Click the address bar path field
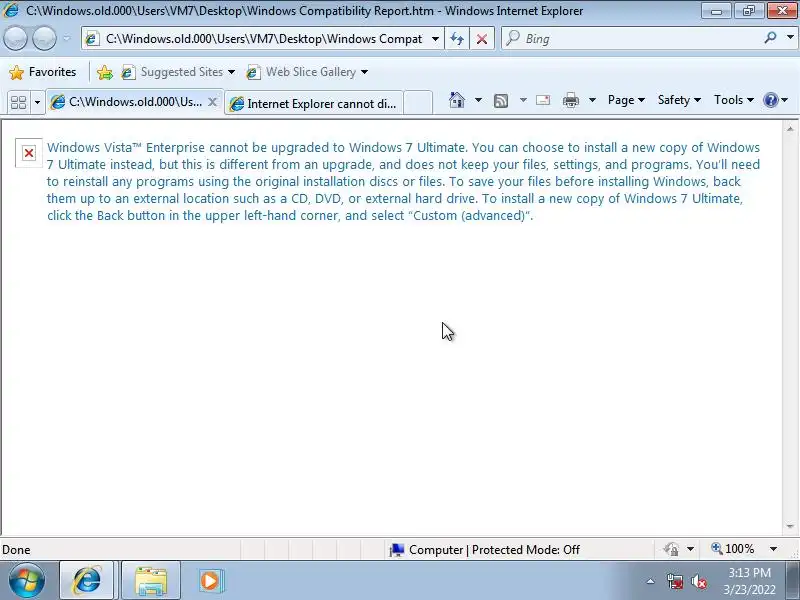The image size is (800, 600). click(x=263, y=39)
